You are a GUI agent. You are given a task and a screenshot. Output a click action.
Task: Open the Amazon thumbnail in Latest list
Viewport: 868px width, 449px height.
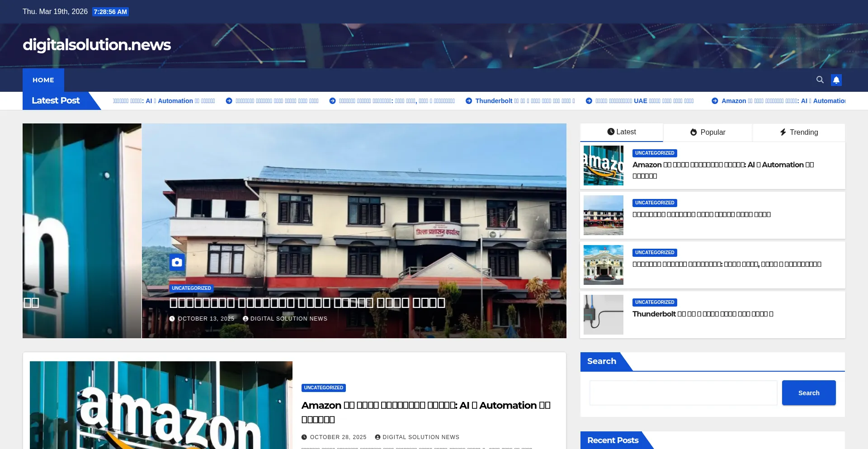click(x=604, y=165)
